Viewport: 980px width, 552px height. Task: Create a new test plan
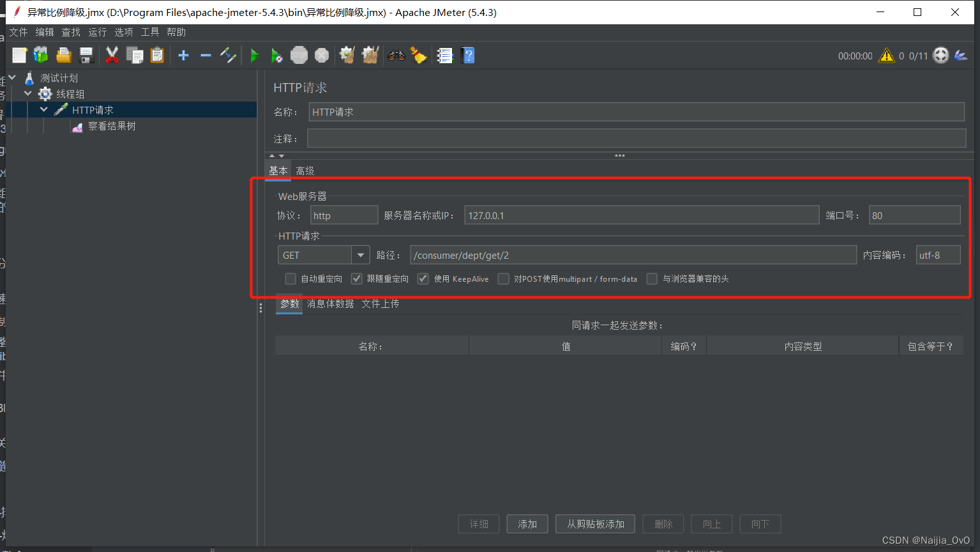(19, 56)
